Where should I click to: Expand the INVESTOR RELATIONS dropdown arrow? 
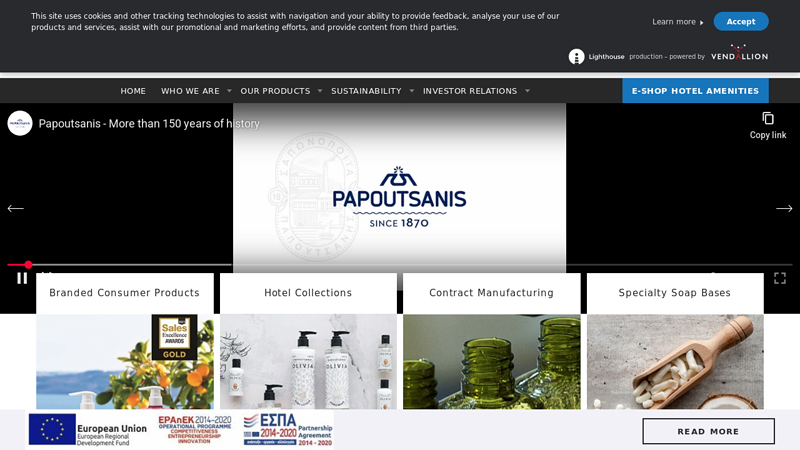point(527,91)
